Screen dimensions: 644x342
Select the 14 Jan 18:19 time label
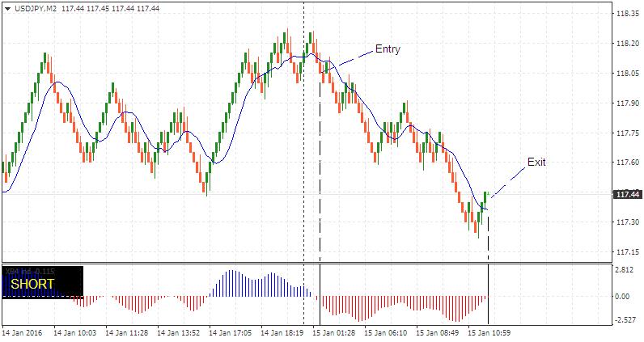tap(282, 332)
